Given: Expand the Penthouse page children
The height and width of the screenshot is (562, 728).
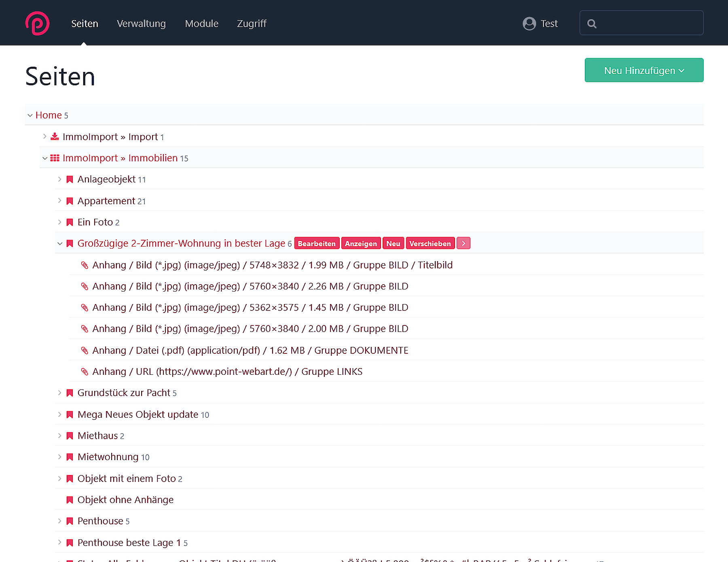Looking at the screenshot, I should click(x=59, y=521).
